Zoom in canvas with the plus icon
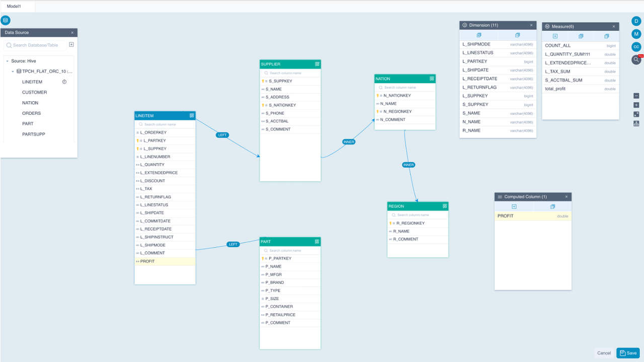Image resolution: width=644 pixels, height=362 pixels. 636,105
